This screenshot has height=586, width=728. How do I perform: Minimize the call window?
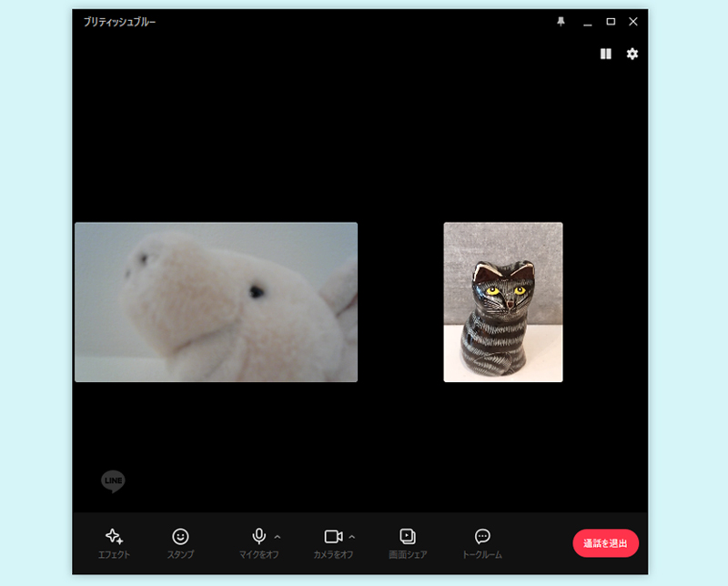(586, 22)
